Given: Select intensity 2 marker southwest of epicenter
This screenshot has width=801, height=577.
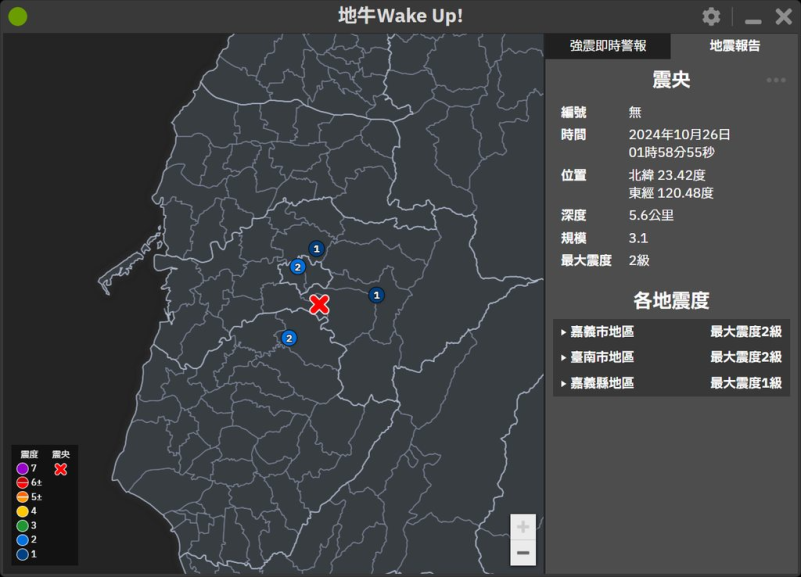Looking at the screenshot, I should pyautogui.click(x=289, y=338).
